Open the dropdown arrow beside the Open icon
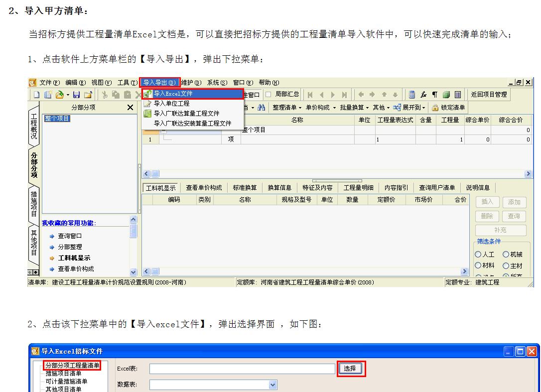 pos(68,95)
